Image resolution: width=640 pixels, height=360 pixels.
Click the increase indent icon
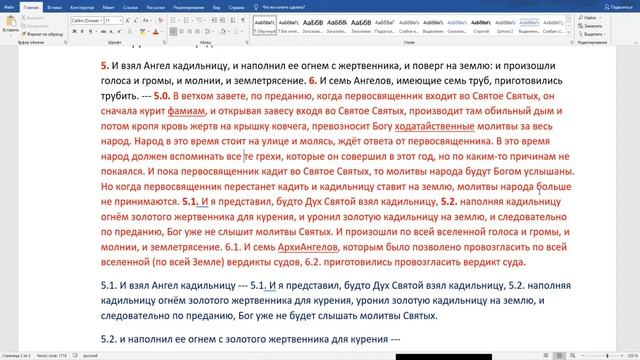(222, 20)
